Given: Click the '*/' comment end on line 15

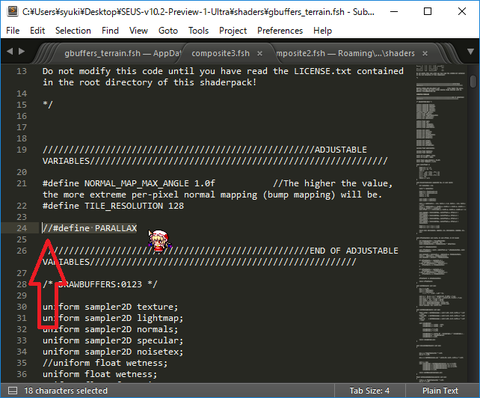Looking at the screenshot, I should (x=48, y=105).
